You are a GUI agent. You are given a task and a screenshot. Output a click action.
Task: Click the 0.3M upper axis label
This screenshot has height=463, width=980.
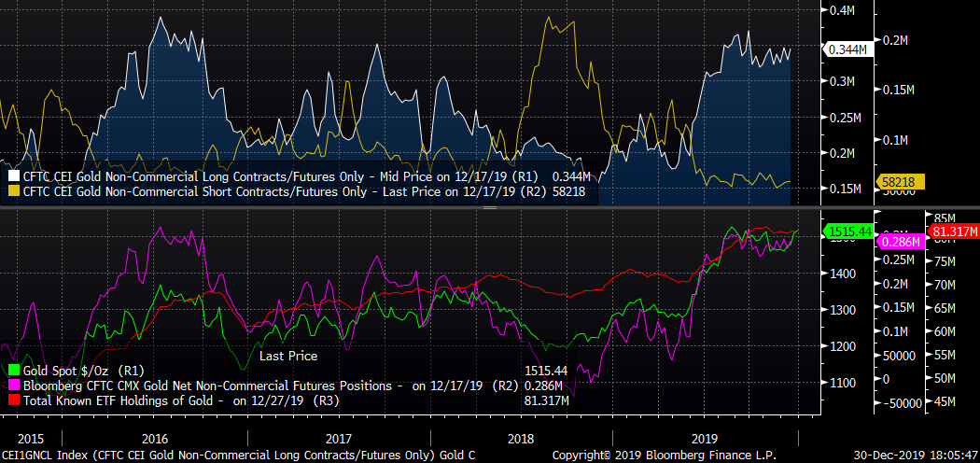click(x=843, y=81)
